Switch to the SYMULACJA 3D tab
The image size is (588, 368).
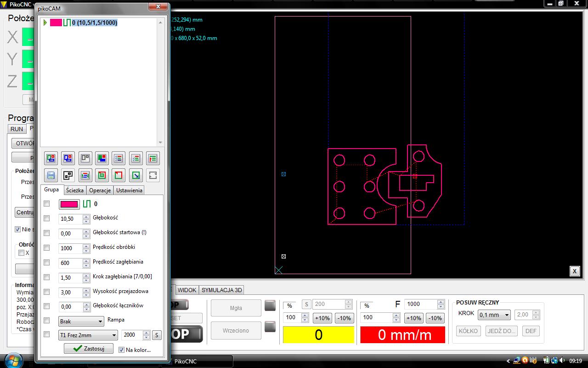(222, 290)
